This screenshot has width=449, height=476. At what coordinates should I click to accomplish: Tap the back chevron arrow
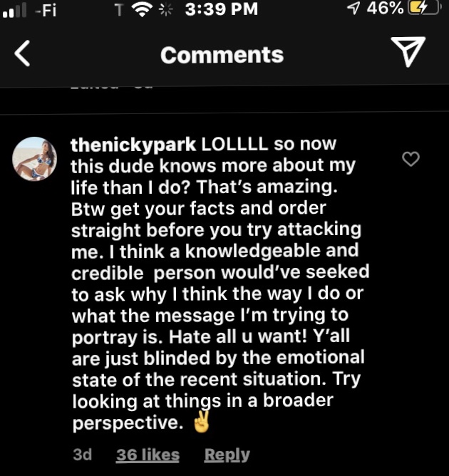23,54
